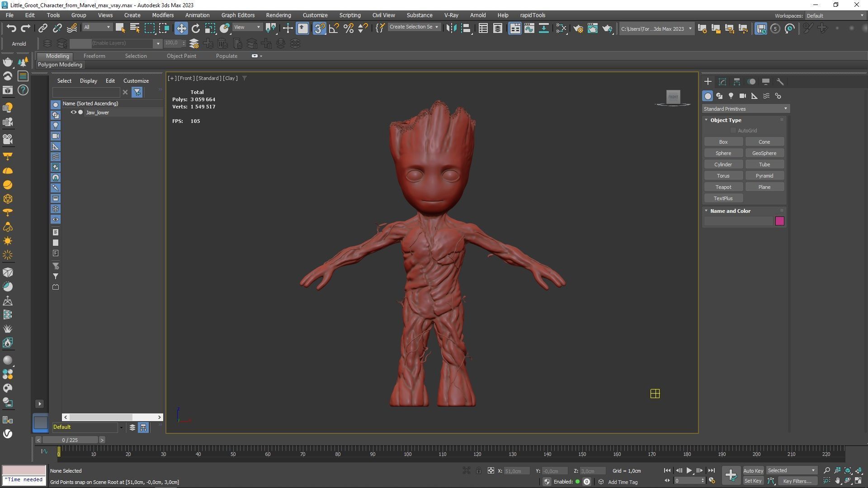The height and width of the screenshot is (488, 868).
Task: Open the Display panel icon
Action: click(x=766, y=82)
